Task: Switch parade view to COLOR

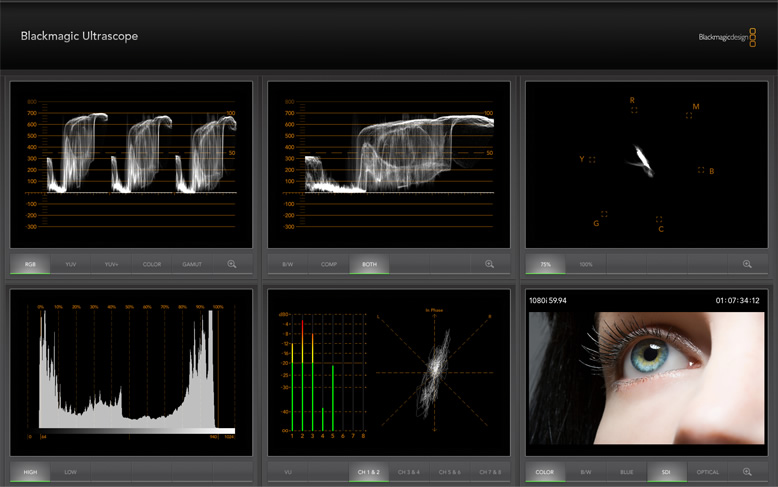Action: pyautogui.click(x=152, y=264)
